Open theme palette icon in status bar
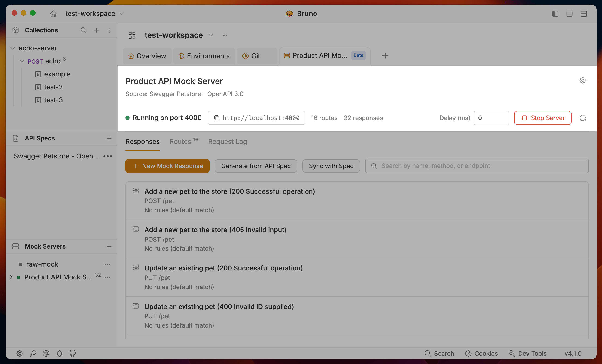Viewport: 602px width, 364px height. [46, 354]
